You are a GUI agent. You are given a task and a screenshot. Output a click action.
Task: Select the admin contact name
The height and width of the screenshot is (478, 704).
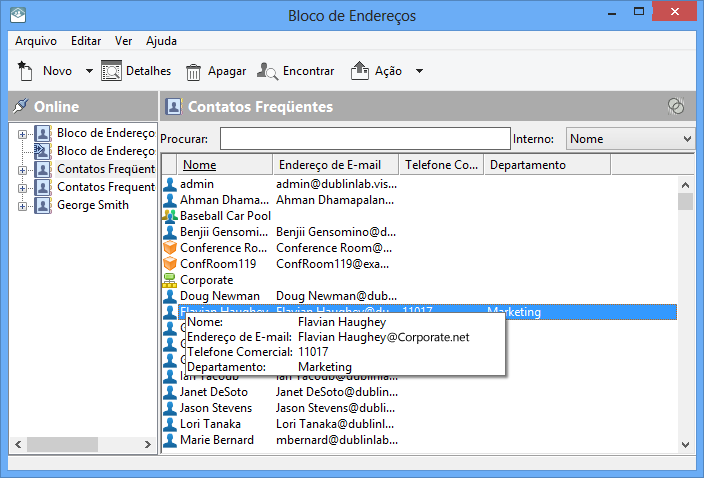pyautogui.click(x=197, y=184)
